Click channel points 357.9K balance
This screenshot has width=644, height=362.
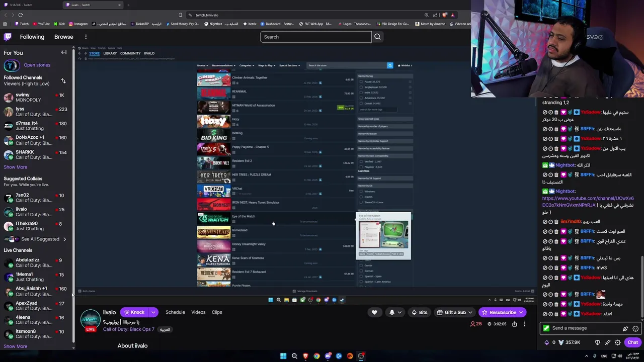click(x=569, y=342)
